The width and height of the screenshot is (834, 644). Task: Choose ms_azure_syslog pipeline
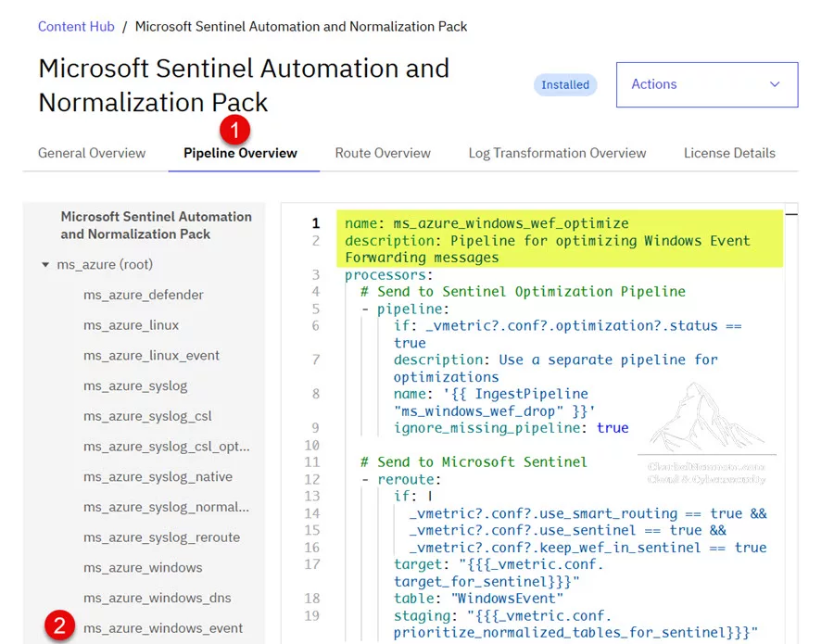click(x=135, y=385)
